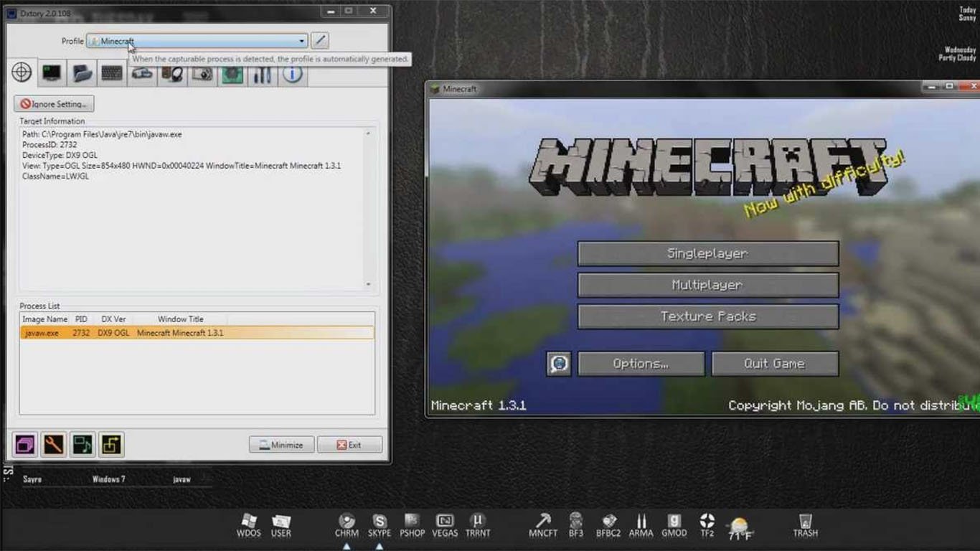The image size is (980, 551).
Task: Click the Target Information scrollbar up arrow
Action: [368, 133]
